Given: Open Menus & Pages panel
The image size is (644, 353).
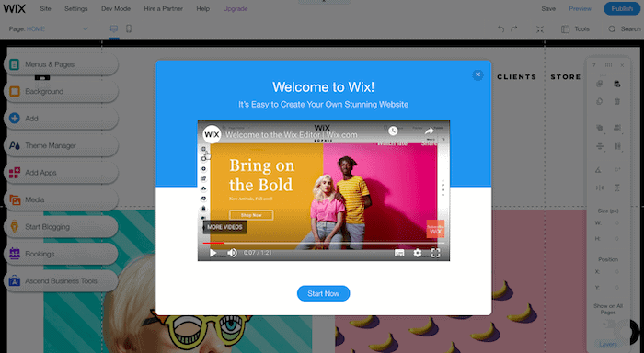Looking at the screenshot, I should pos(62,64).
